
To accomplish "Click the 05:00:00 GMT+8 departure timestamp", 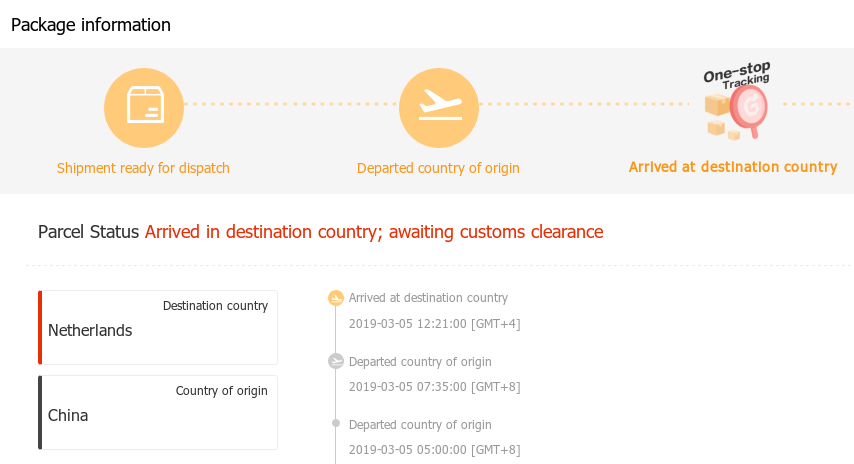I will tap(434, 450).
